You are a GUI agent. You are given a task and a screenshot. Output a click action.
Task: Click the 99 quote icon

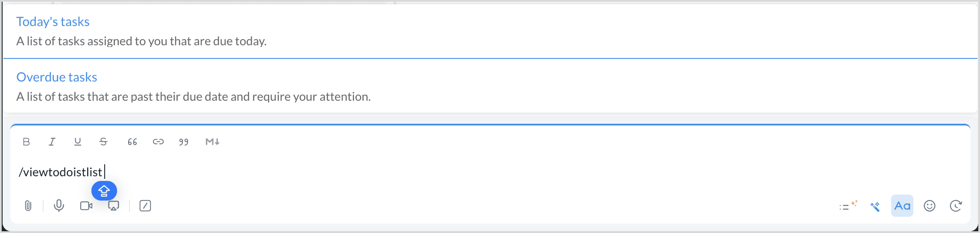184,142
